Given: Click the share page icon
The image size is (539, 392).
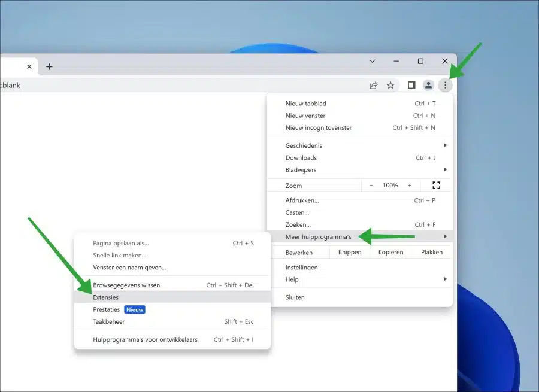Looking at the screenshot, I should tap(374, 85).
